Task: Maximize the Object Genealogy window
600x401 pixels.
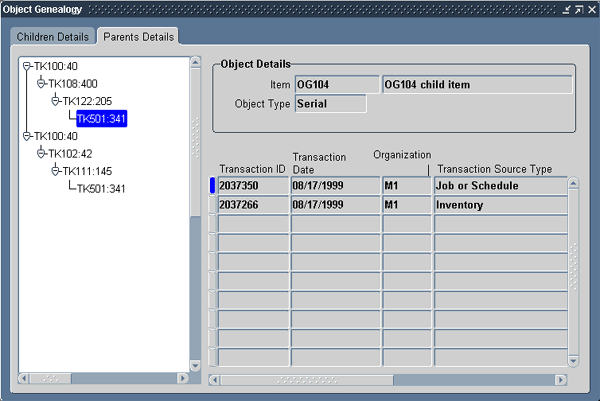Action: tap(579, 10)
